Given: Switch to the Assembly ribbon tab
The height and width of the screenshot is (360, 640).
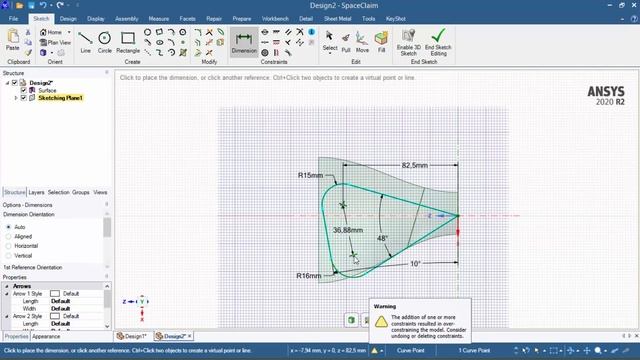Looking at the screenshot, I should tap(127, 19).
